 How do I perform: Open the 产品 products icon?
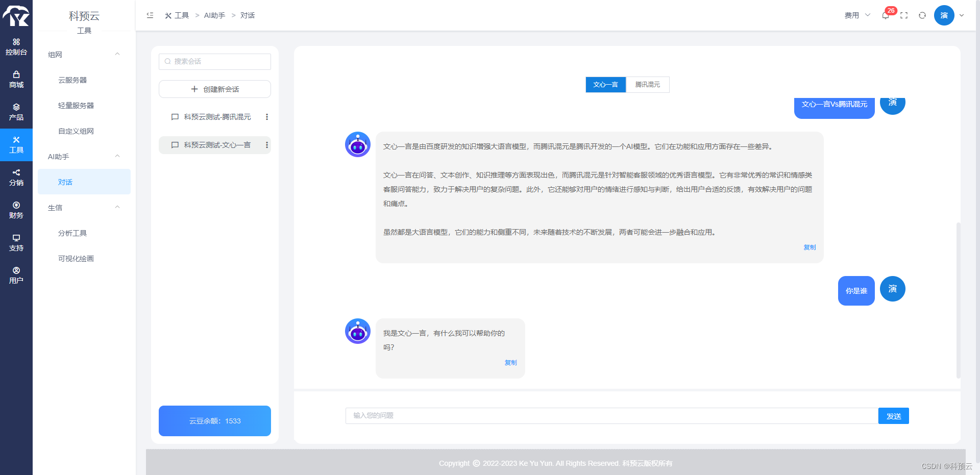16,112
